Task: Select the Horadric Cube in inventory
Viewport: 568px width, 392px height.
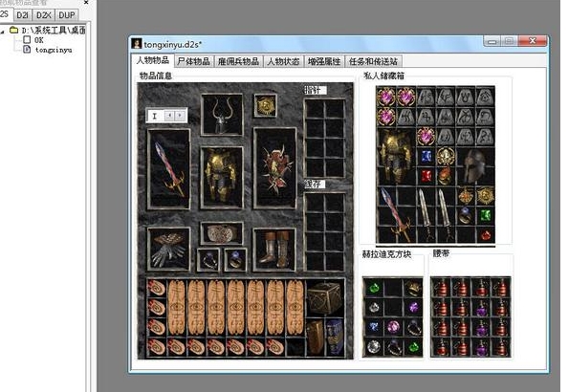Action: [325, 298]
